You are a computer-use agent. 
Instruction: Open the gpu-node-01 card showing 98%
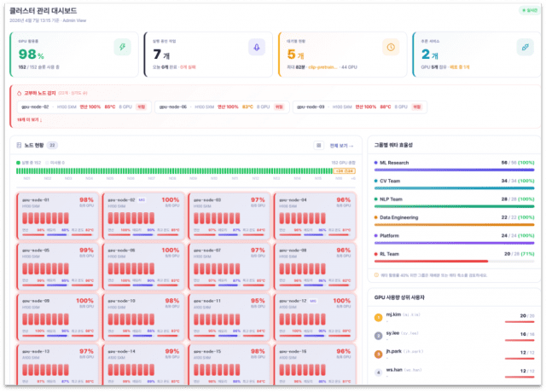point(57,216)
